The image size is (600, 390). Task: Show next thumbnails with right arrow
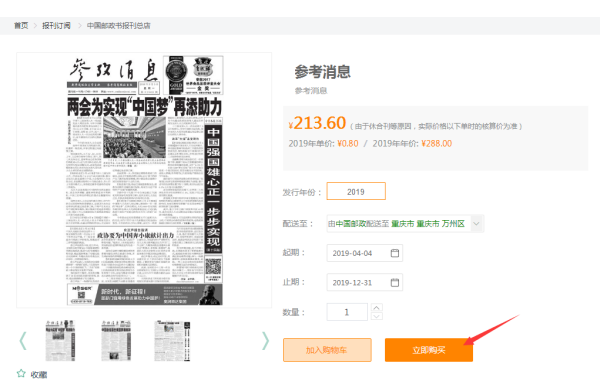pos(265,341)
